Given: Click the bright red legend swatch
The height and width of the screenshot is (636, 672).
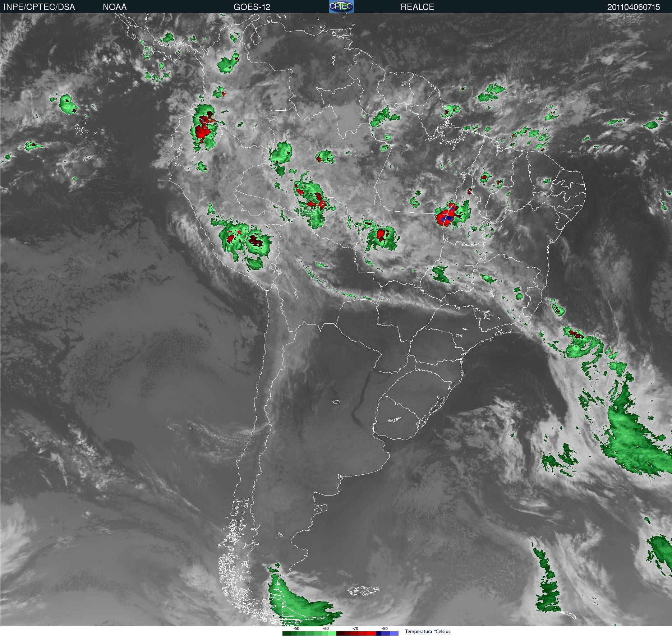Looking at the screenshot, I should click(x=372, y=633).
